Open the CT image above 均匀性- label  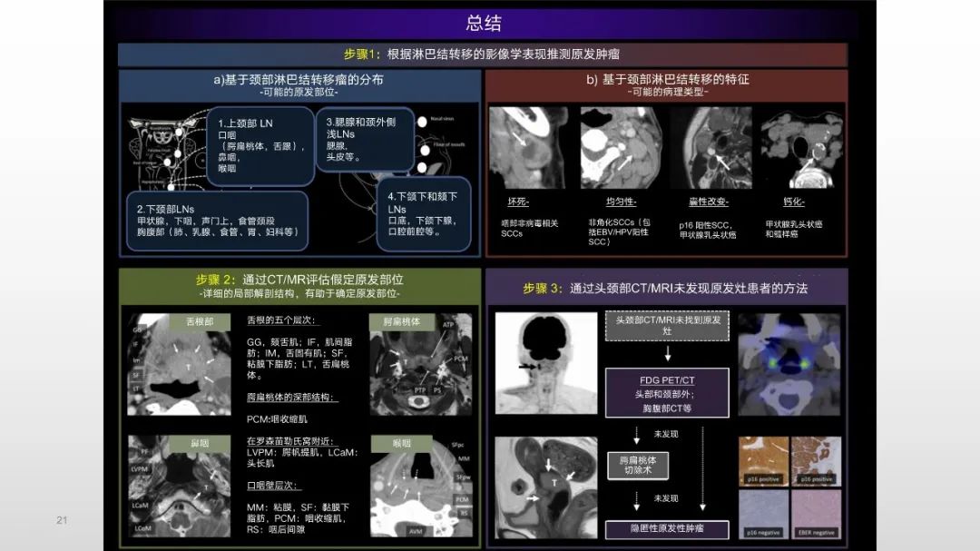(621, 148)
